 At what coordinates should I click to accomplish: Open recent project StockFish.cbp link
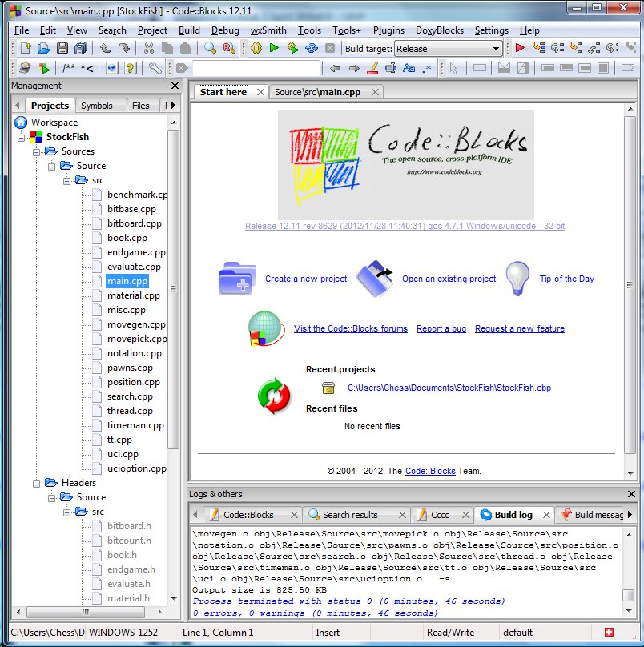pyautogui.click(x=449, y=388)
